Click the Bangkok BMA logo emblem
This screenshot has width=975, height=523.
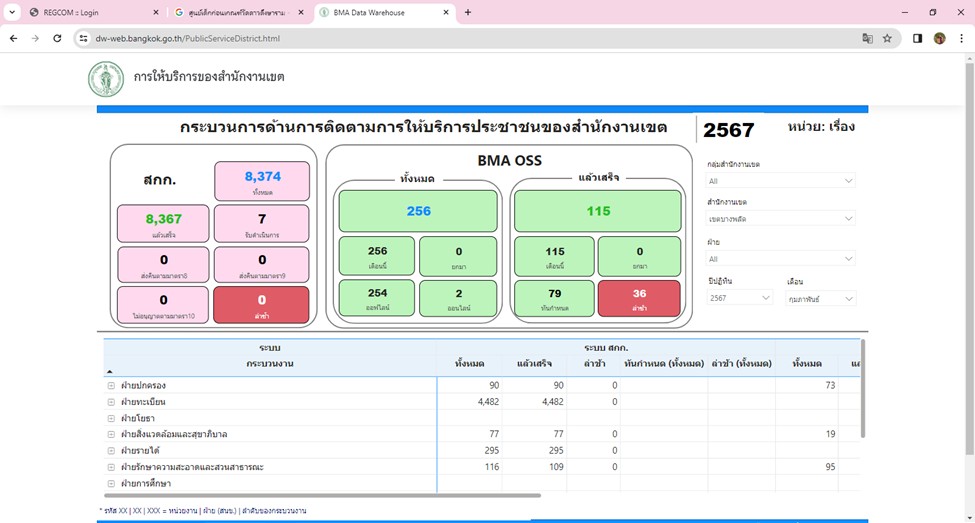coord(106,78)
